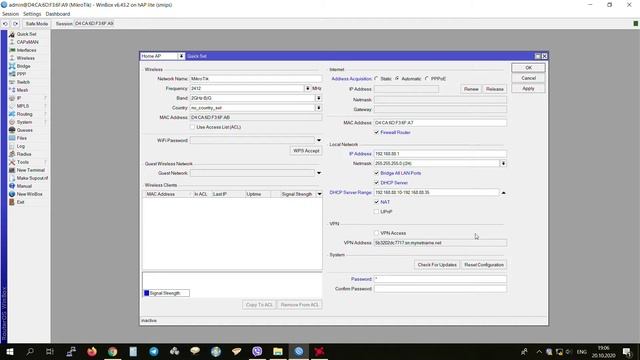
Task: Click the undo arrow in toolbar
Action: [x=5, y=24]
